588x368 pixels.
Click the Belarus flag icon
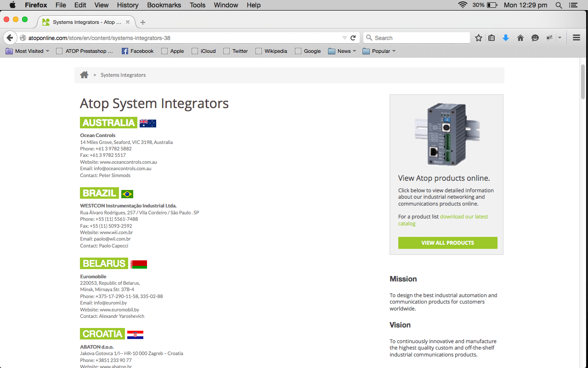click(x=139, y=264)
